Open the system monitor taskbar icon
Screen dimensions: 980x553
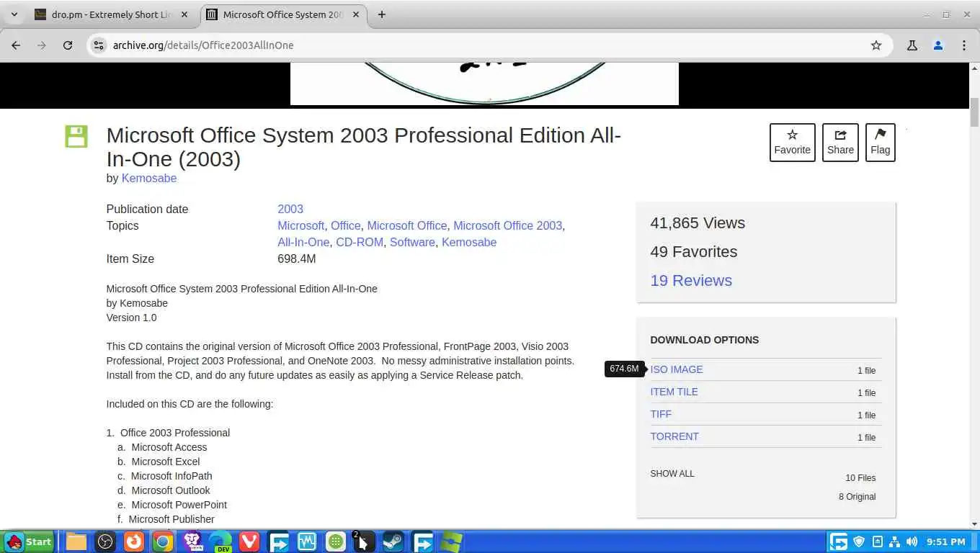pos(307,541)
